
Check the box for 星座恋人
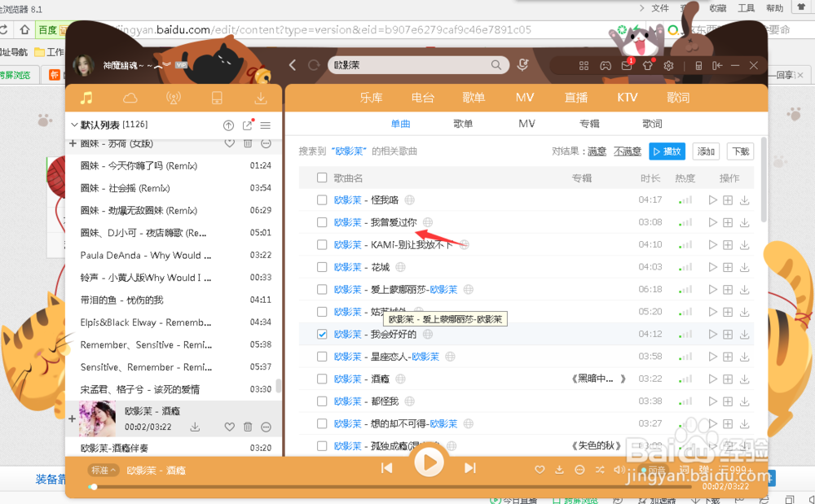click(x=322, y=357)
